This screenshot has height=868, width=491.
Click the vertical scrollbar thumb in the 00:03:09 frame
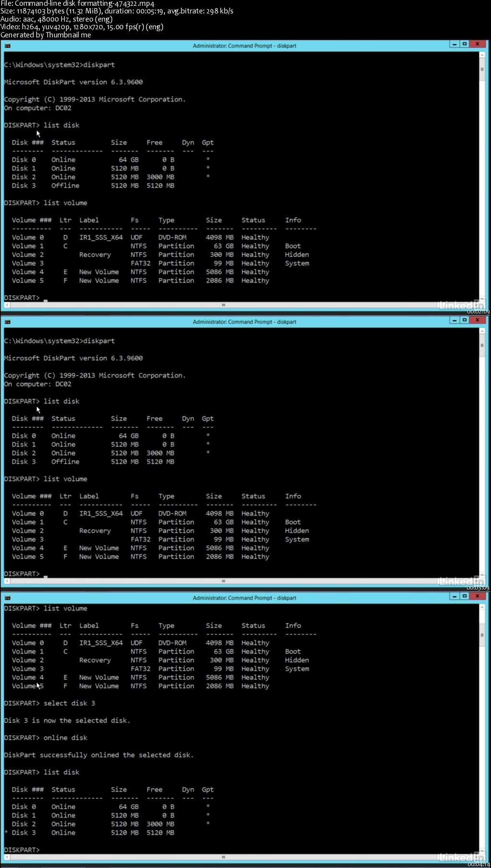tap(482, 345)
